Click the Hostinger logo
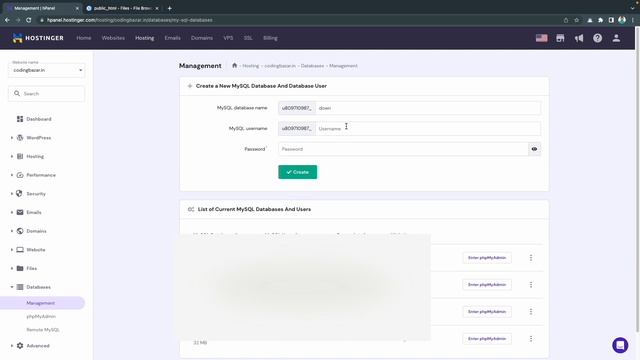The width and height of the screenshot is (640, 360). (x=38, y=38)
